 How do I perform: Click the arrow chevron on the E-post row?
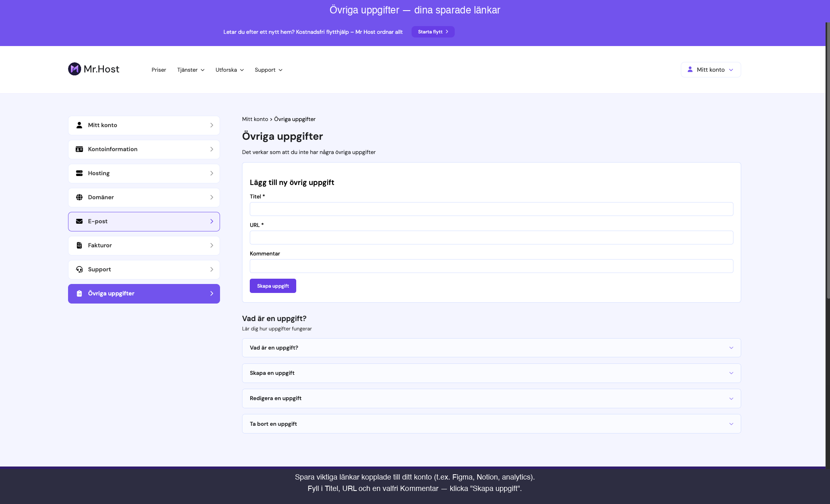click(x=212, y=221)
